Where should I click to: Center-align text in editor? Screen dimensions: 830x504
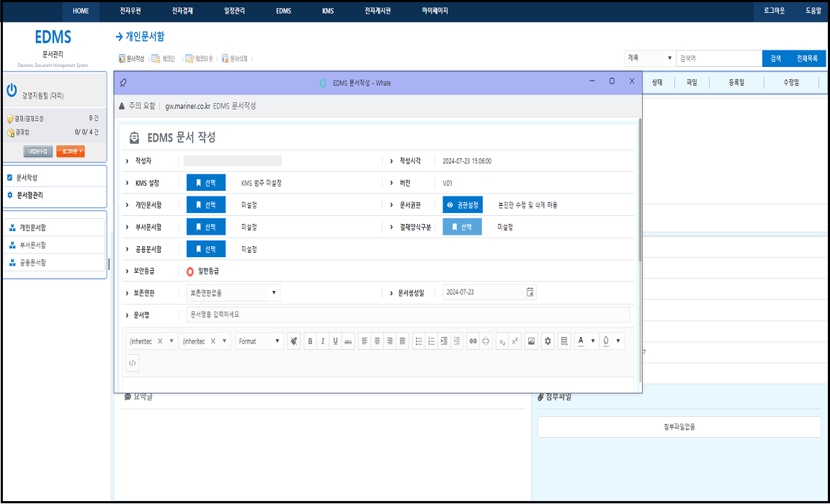click(378, 341)
